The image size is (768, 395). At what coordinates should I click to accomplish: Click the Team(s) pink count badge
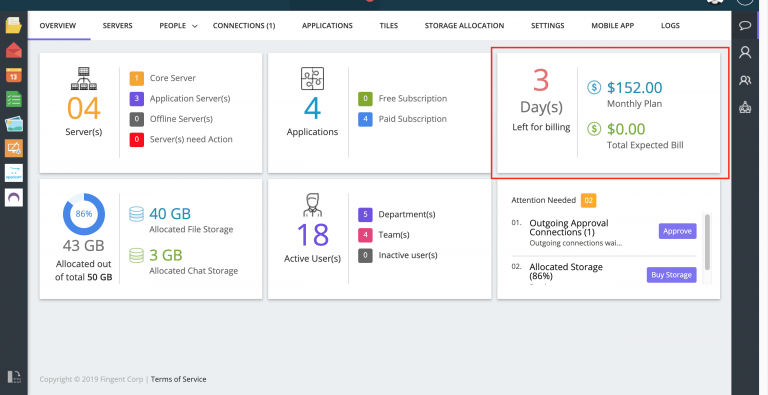365,235
